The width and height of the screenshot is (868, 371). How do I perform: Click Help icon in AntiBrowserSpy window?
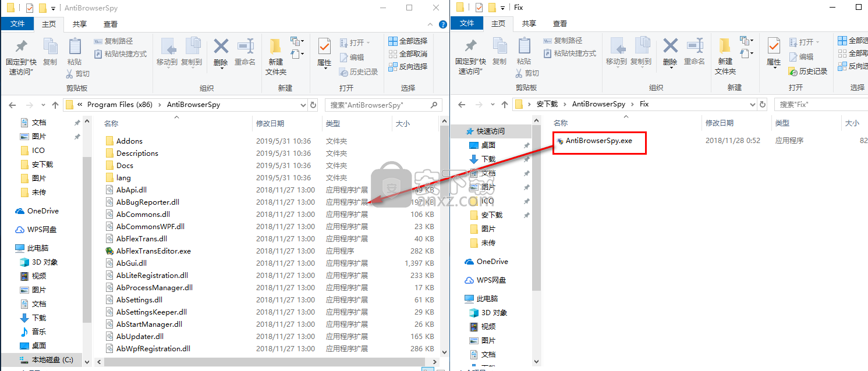(x=442, y=24)
